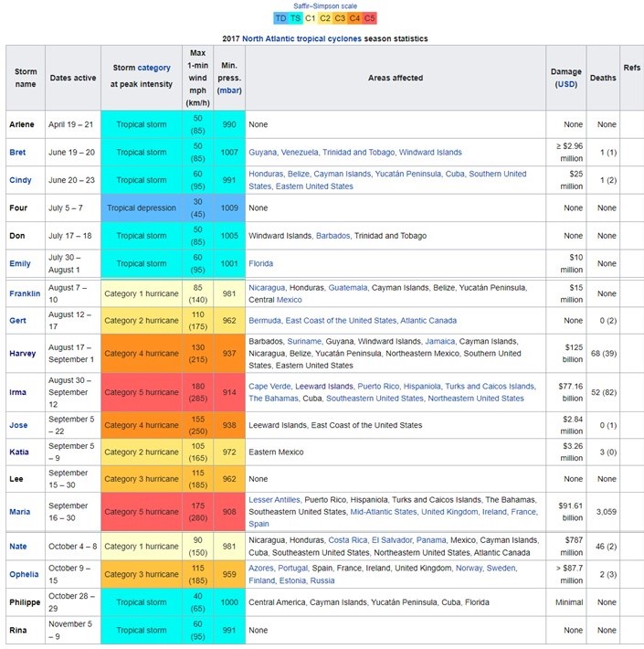Open the Bermuda link in Gert row

(266, 321)
